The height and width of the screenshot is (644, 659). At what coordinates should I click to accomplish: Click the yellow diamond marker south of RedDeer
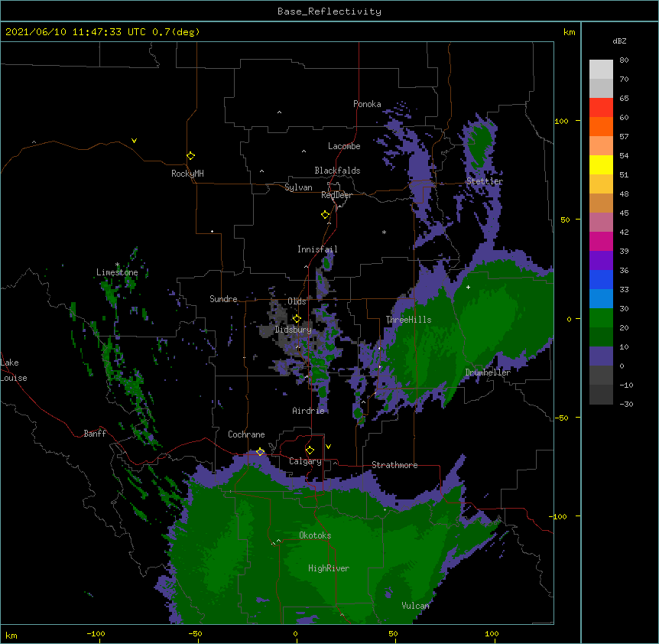[x=325, y=215]
